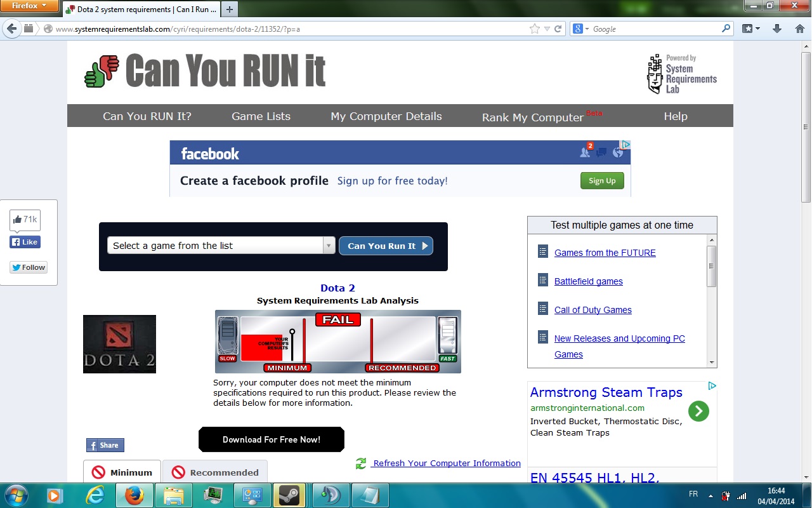The width and height of the screenshot is (812, 508).
Task: Expand the Select a game dropdown
Action: 329,246
